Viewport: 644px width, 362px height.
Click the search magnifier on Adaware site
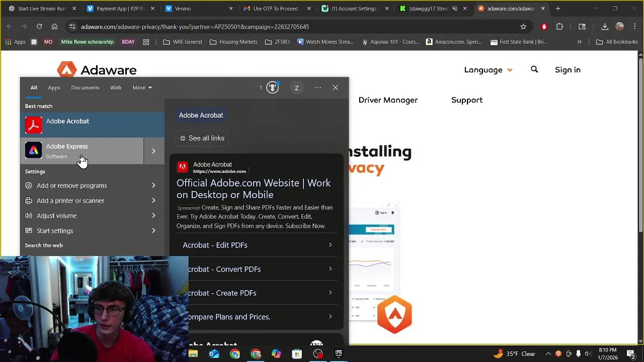[534, 69]
